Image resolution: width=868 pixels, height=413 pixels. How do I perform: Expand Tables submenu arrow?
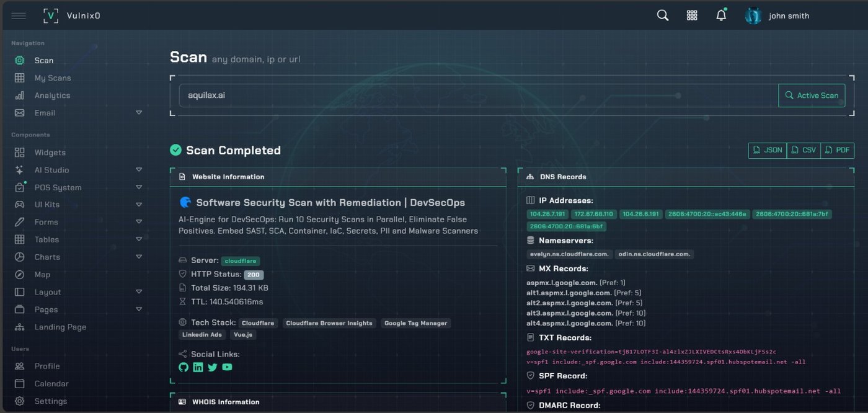139,239
